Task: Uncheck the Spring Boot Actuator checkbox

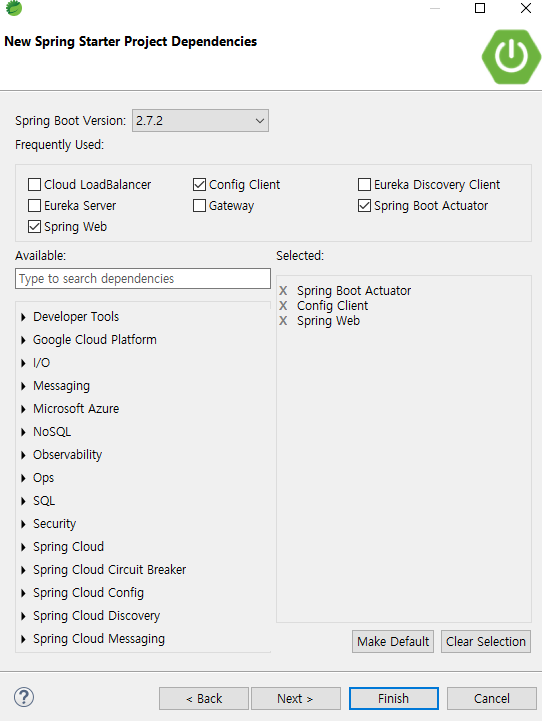Action: (x=365, y=206)
